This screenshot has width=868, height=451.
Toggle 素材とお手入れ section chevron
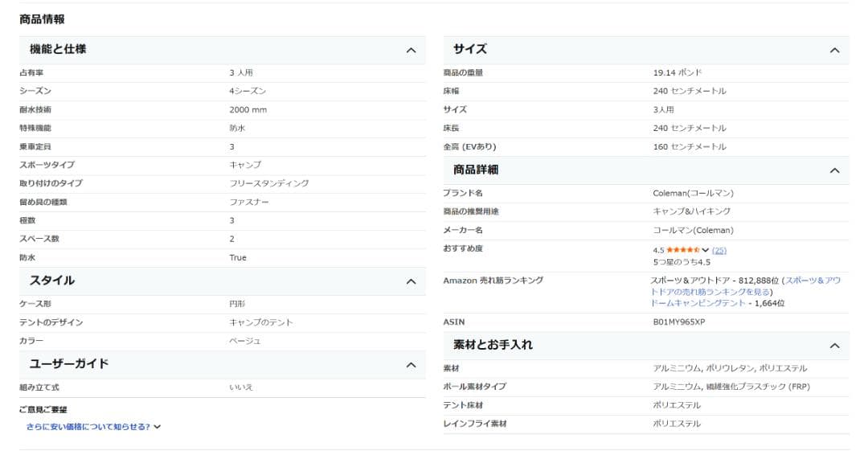pyautogui.click(x=834, y=346)
